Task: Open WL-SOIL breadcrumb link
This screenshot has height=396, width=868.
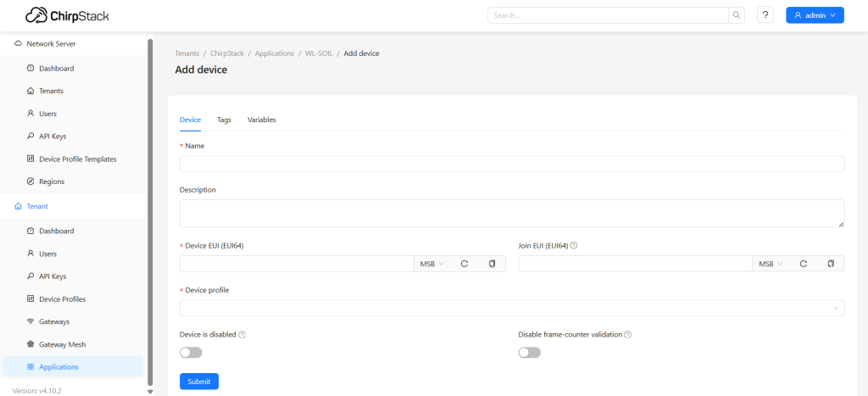Action: pos(319,53)
